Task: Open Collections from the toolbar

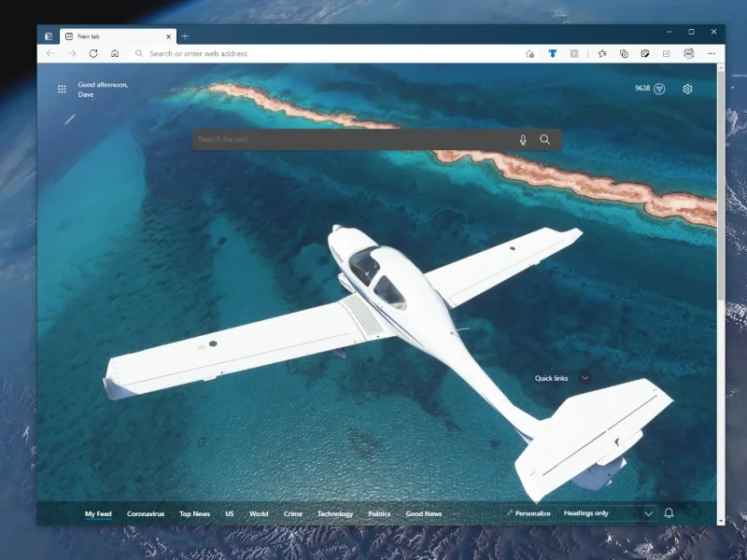Action: pyautogui.click(x=624, y=54)
